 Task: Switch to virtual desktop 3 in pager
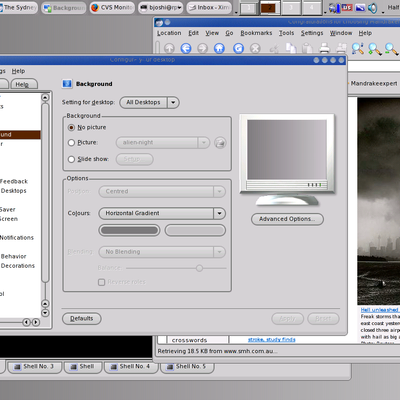[291, 8]
